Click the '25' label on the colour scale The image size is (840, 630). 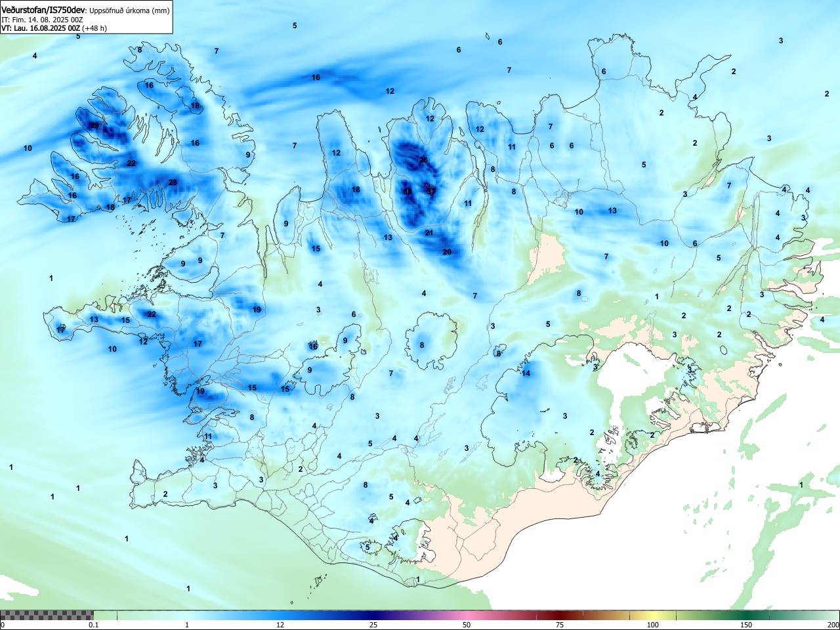pyautogui.click(x=373, y=625)
